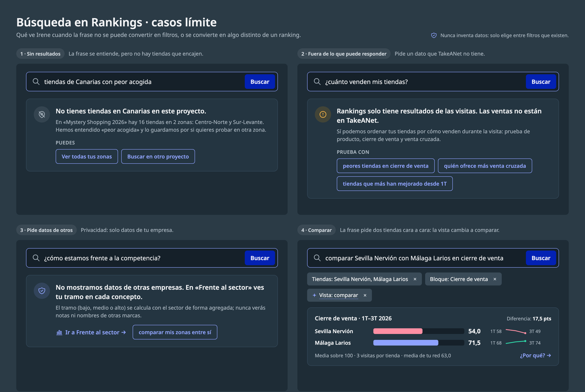Click Buscar for the competencia query

point(260,258)
